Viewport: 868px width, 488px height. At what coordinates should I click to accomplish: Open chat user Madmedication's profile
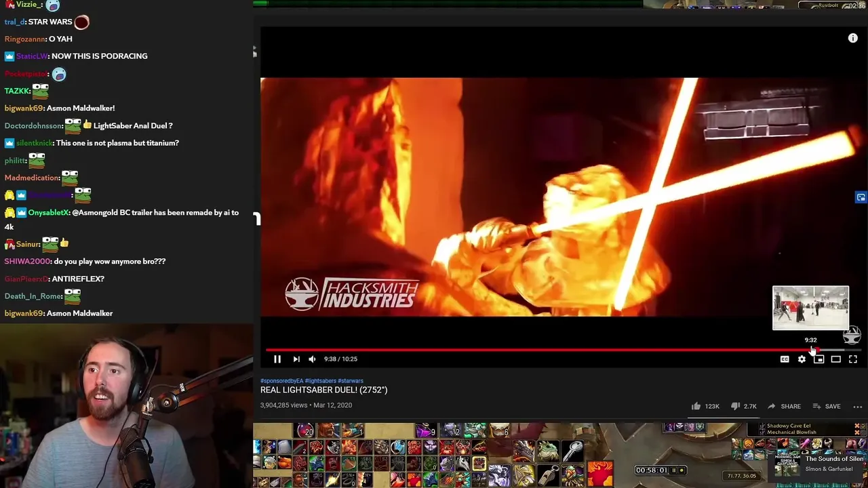(32, 178)
